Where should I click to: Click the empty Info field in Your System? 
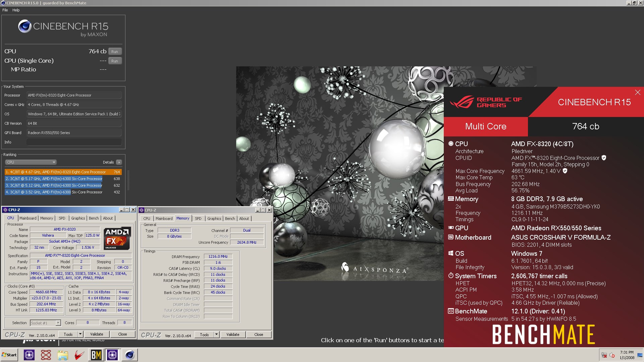(x=74, y=142)
